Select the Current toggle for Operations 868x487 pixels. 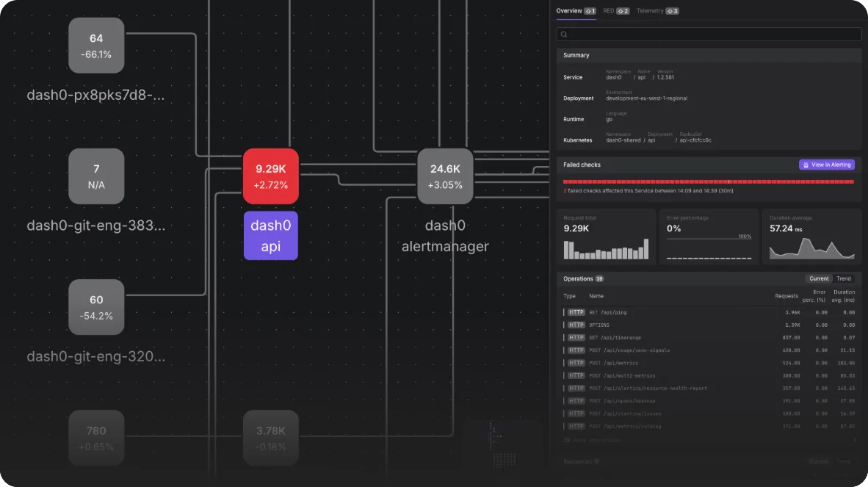tap(819, 278)
